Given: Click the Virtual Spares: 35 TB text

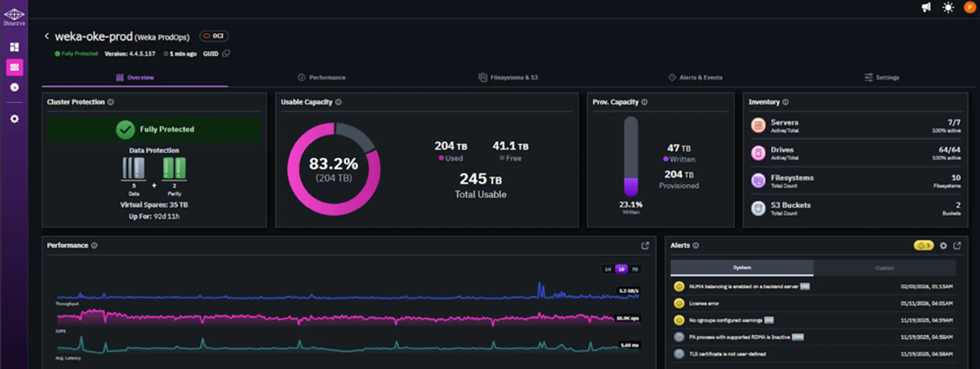Looking at the screenshot, I should click(154, 205).
